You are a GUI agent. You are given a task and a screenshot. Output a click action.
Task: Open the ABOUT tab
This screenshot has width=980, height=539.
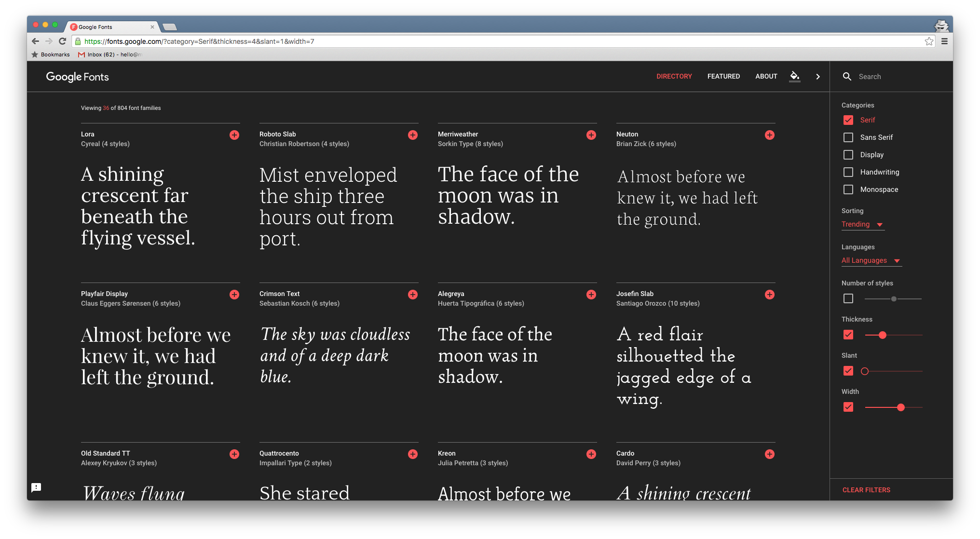click(x=766, y=76)
